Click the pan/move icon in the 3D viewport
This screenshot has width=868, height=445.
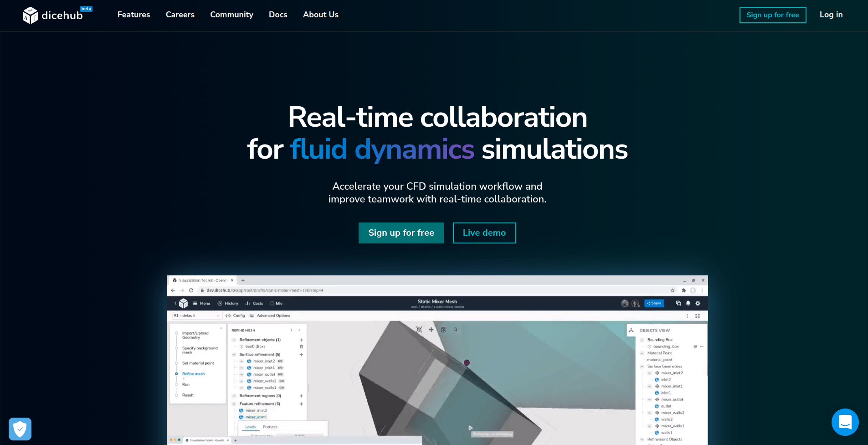431,329
